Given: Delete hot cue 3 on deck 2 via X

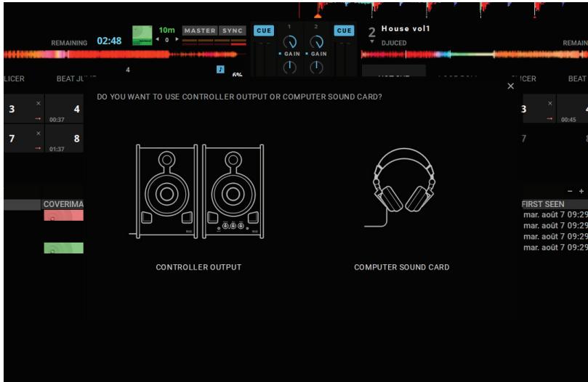Looking at the screenshot, I should [x=549, y=103].
